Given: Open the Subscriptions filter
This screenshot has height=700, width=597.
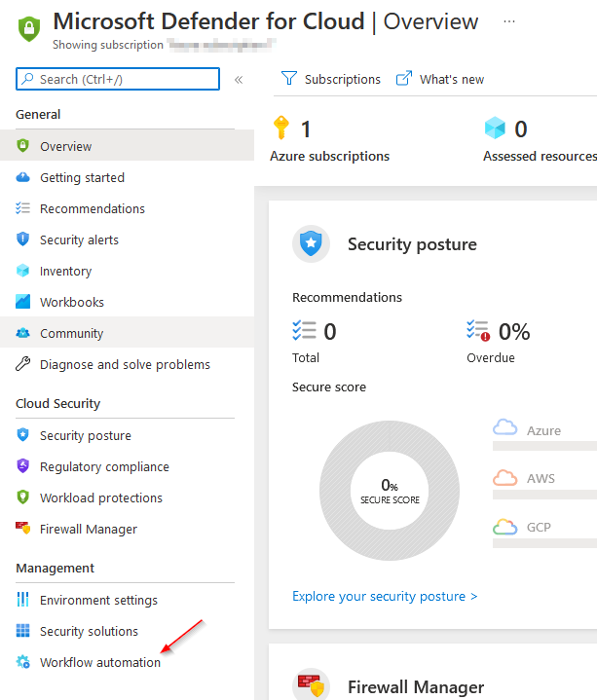Looking at the screenshot, I should pyautogui.click(x=331, y=79).
